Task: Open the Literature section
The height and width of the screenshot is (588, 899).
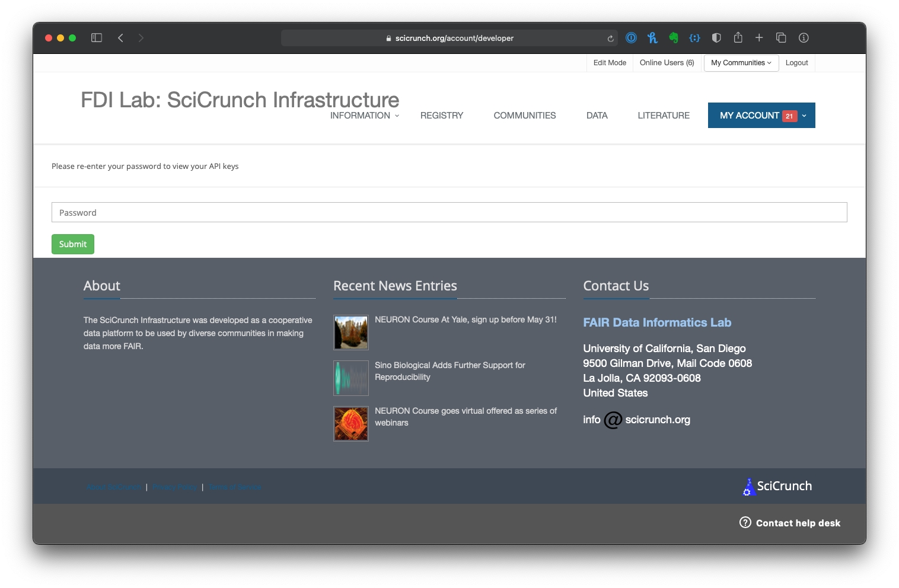Action: [x=663, y=116]
